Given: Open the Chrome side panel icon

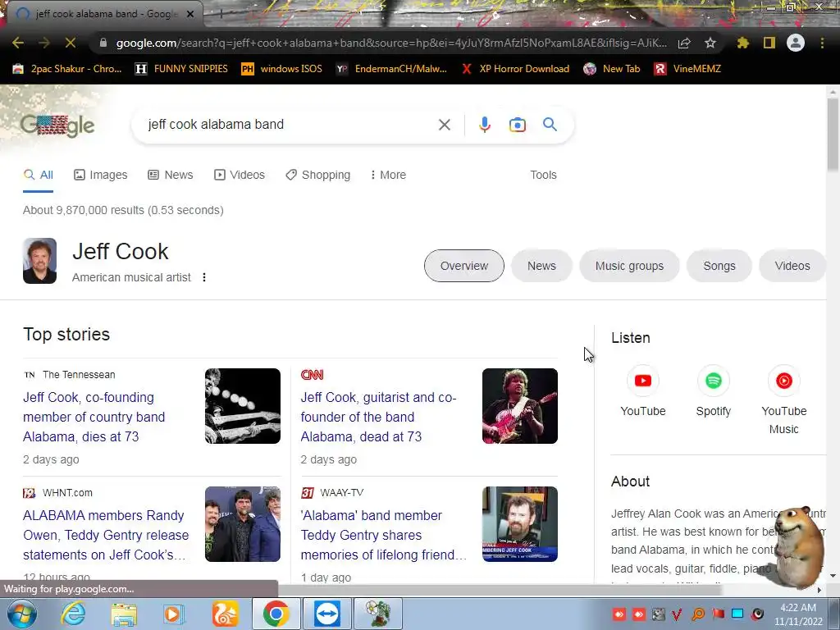Looking at the screenshot, I should [x=769, y=43].
